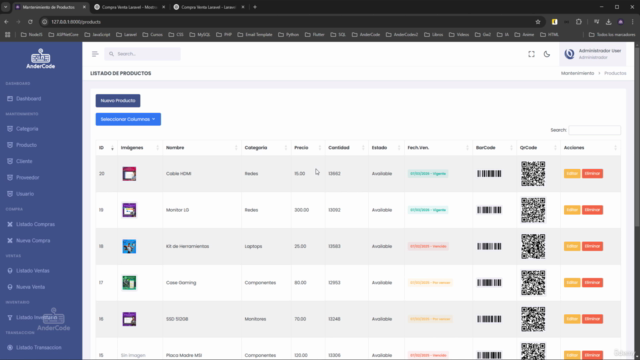Open Nueva Compra in sidebar
This screenshot has width=640, height=360.
pyautogui.click(x=33, y=240)
